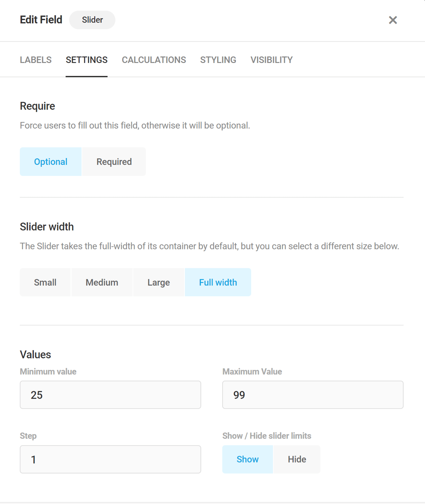Click the 'Force users to fill out' description
Screen dimensions: 425x504
(135, 125)
